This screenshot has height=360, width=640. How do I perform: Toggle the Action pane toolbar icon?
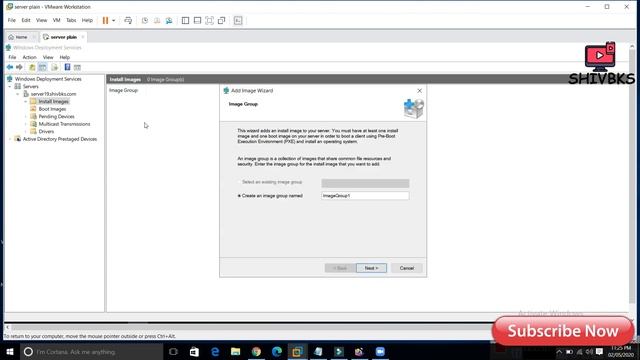77,67
